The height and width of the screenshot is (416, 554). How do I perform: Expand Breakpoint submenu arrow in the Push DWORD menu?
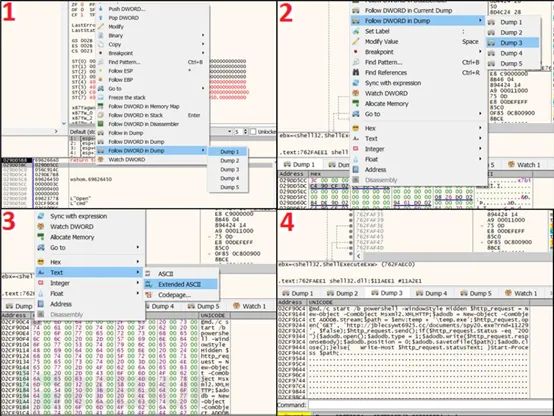203,53
